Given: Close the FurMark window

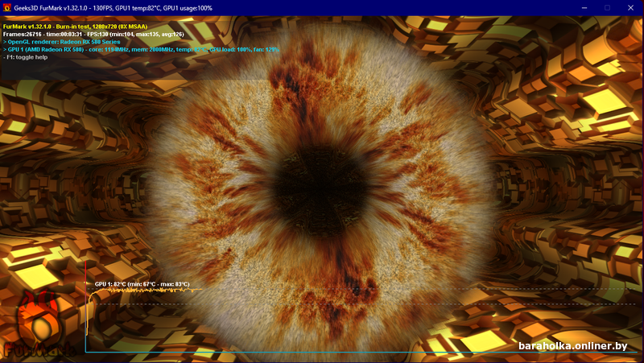Looking at the screenshot, I should (630, 8).
